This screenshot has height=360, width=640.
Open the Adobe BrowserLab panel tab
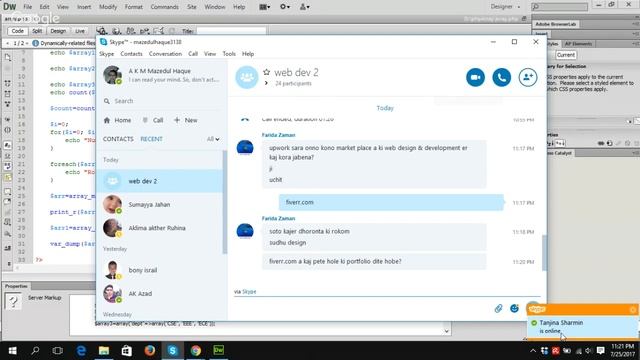click(556, 24)
